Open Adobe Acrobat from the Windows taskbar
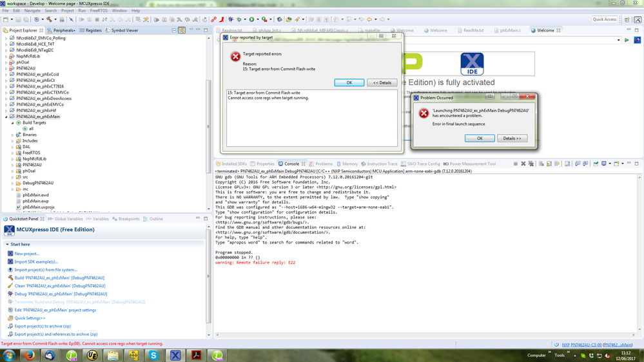Screen dimensions: 644x362 196,355
